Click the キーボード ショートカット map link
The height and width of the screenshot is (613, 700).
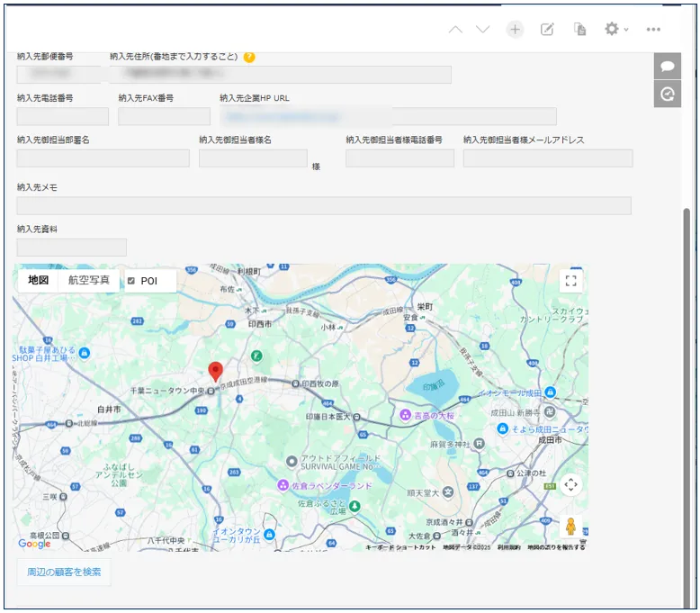tap(400, 547)
